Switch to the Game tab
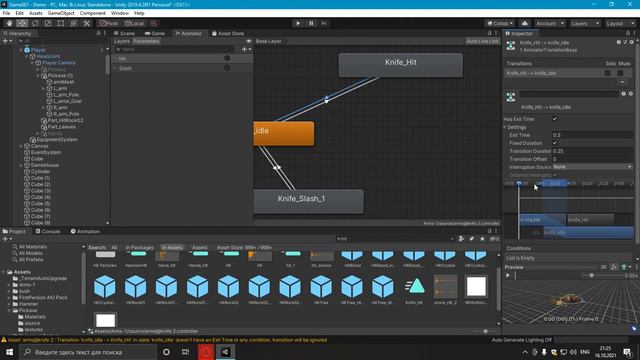 tap(155, 33)
